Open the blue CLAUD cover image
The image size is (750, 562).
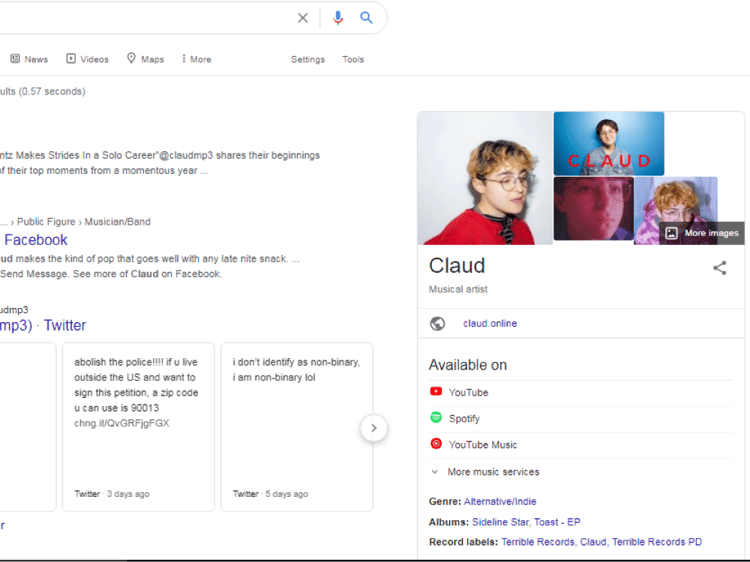pyautogui.click(x=608, y=143)
